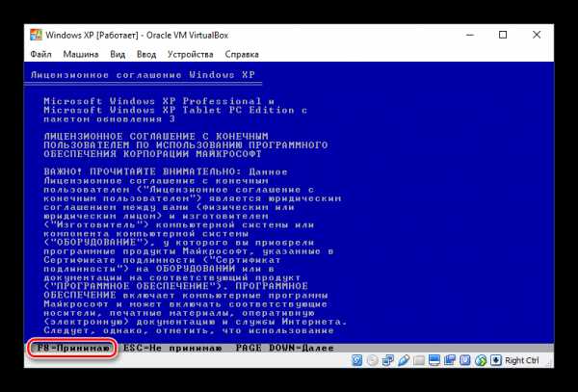
Task: Toggle the mouse integration indicator
Action: tap(481, 360)
